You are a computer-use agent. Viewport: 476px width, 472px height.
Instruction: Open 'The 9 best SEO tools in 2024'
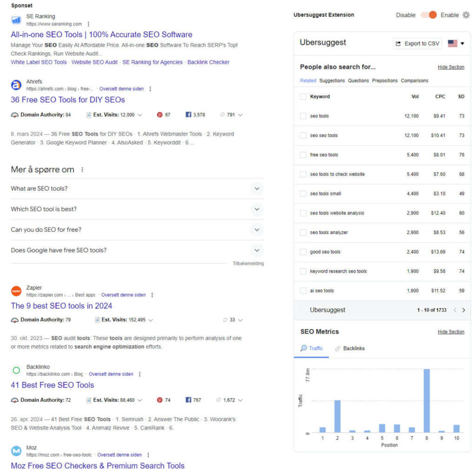point(62,306)
